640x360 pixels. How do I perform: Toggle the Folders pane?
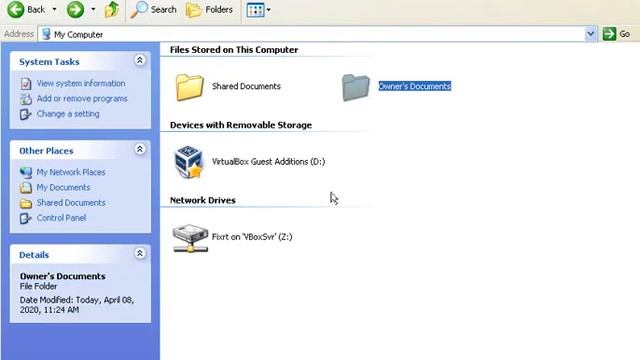[x=209, y=9]
